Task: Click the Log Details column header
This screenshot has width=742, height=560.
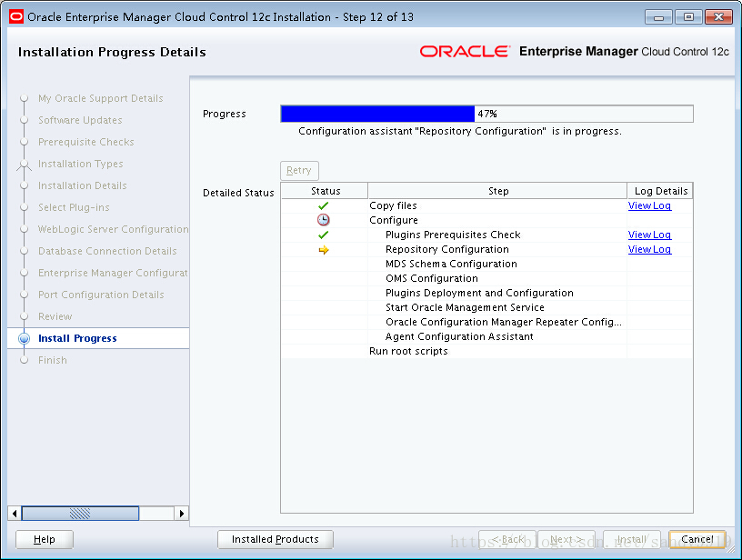Action: [x=660, y=191]
